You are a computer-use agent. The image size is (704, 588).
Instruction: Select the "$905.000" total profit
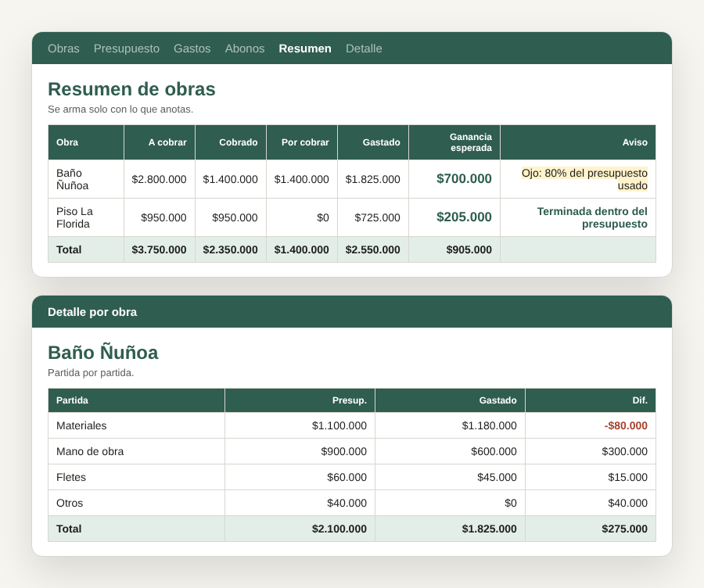tap(469, 249)
